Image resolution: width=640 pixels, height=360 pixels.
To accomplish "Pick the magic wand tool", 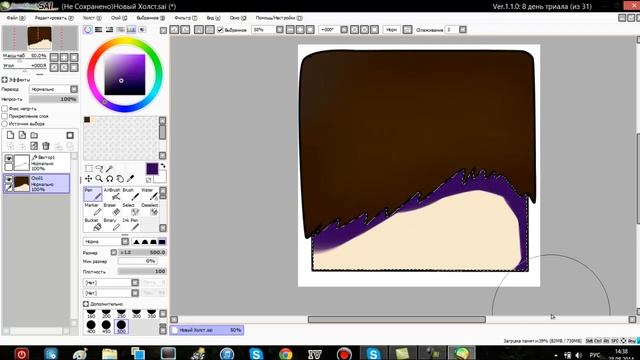I will pos(109,169).
